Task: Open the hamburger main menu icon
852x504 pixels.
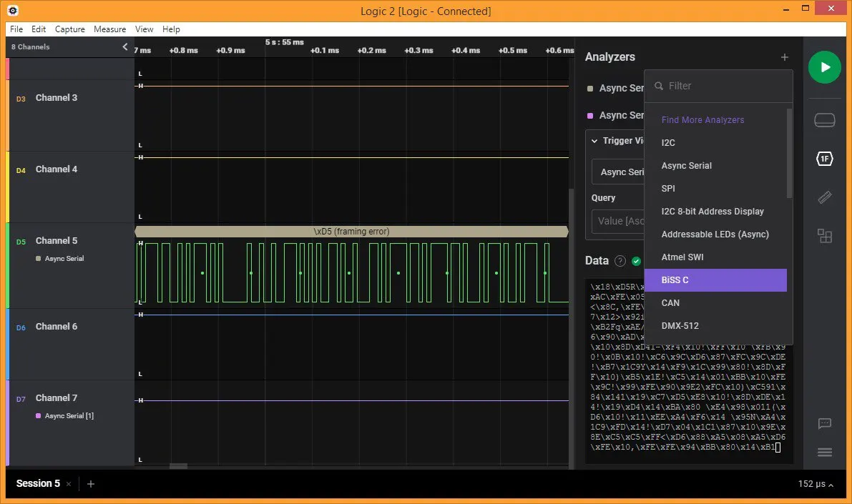Action: (825, 453)
